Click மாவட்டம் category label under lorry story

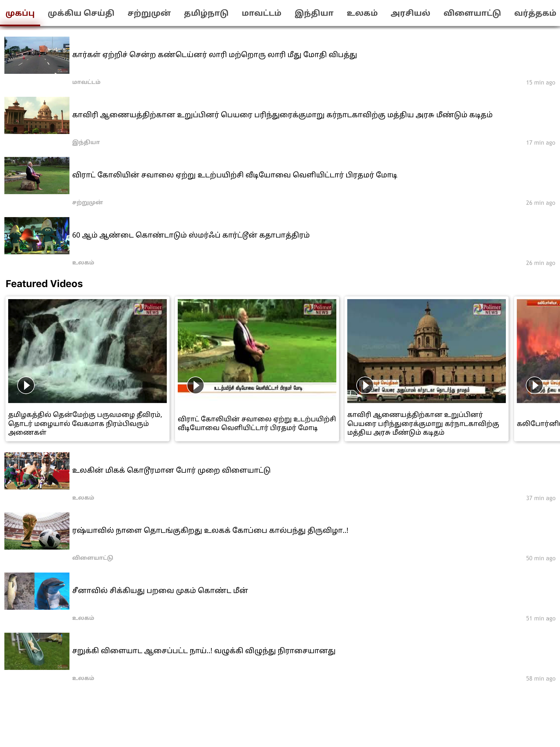click(86, 82)
